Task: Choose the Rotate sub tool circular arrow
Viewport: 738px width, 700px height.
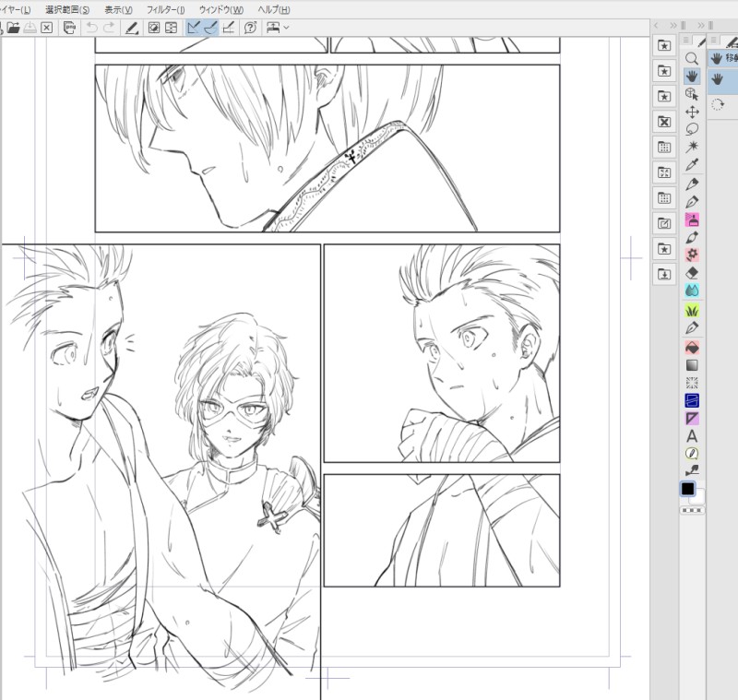Action: [x=717, y=104]
